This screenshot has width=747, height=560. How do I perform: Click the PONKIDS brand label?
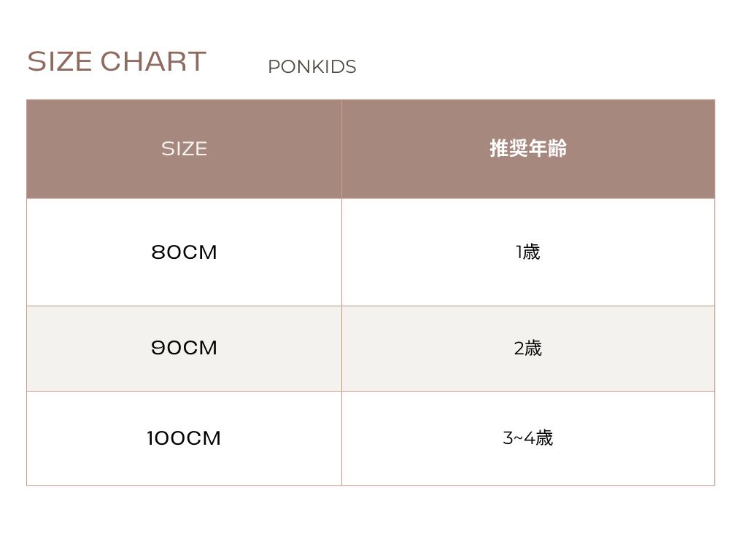[311, 66]
